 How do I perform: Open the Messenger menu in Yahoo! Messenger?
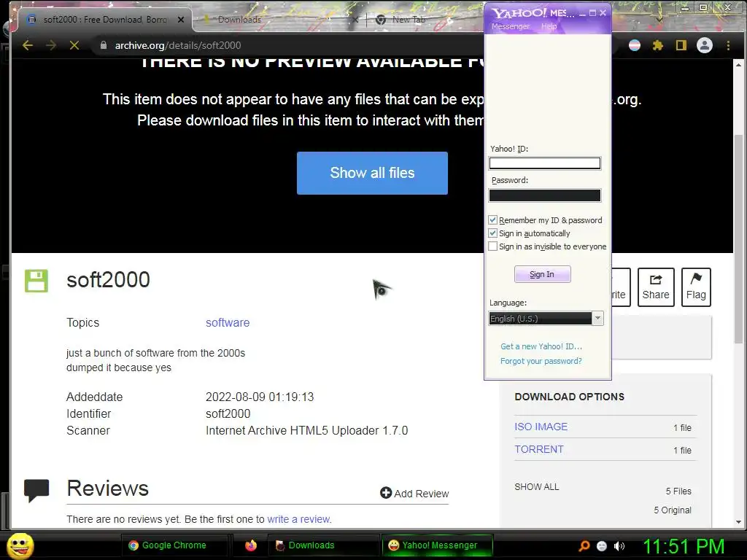[510, 26]
